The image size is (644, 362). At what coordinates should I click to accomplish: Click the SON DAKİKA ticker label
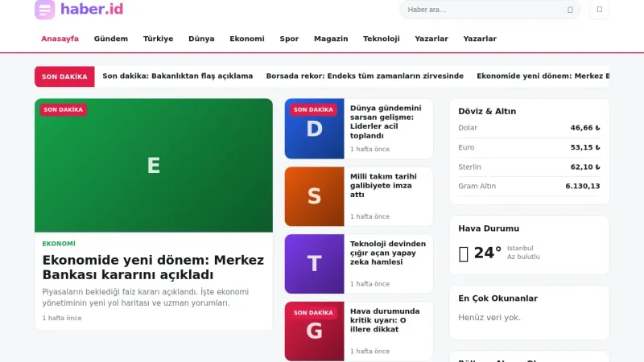(x=64, y=76)
